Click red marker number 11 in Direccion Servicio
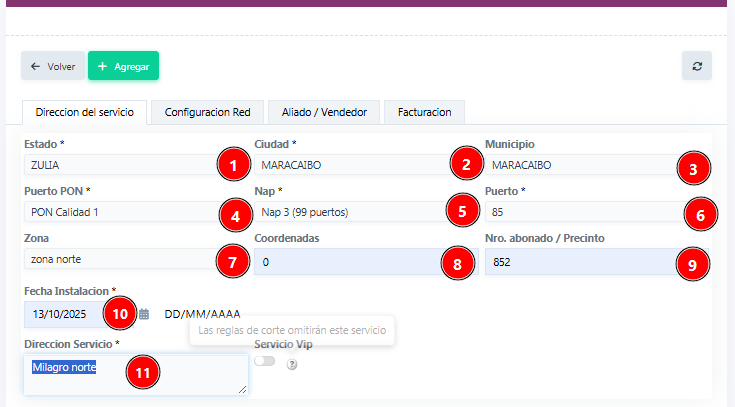 point(143,373)
